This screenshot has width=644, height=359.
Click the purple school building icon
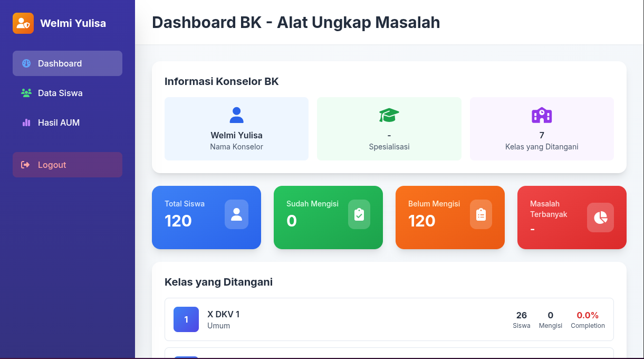tap(542, 115)
